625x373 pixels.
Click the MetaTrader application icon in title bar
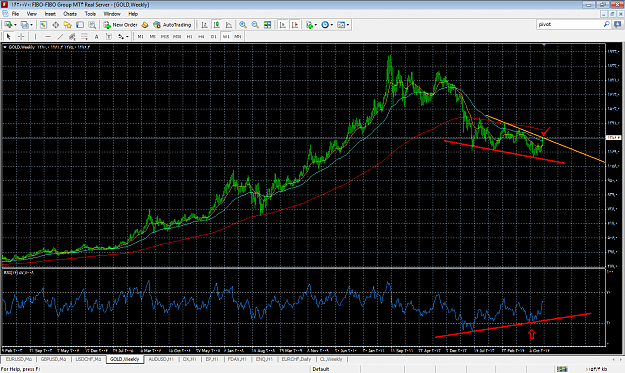[4, 4]
